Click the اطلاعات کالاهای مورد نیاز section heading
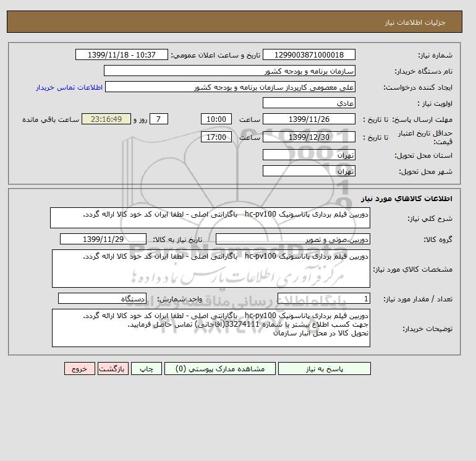This screenshot has height=461, width=476. click(407, 199)
